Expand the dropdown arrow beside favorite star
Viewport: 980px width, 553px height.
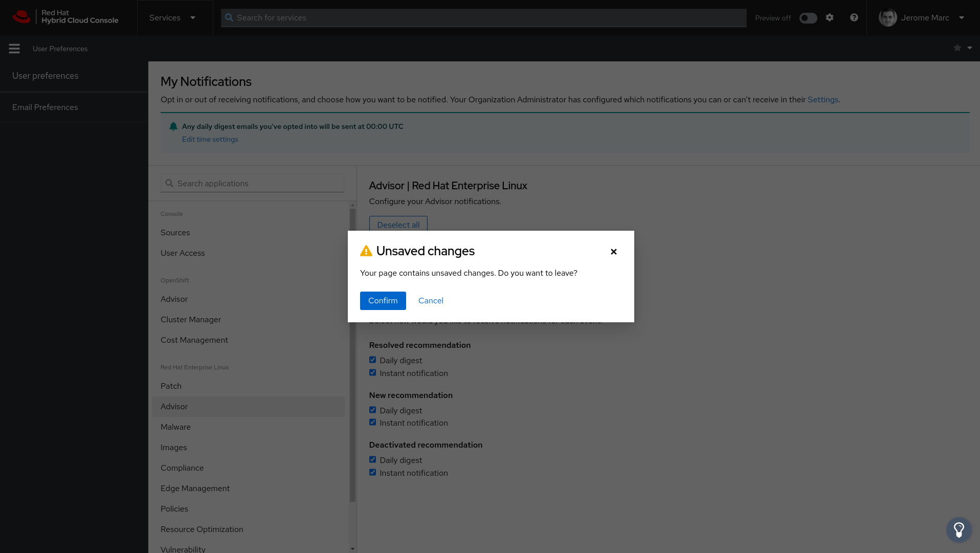(x=970, y=48)
